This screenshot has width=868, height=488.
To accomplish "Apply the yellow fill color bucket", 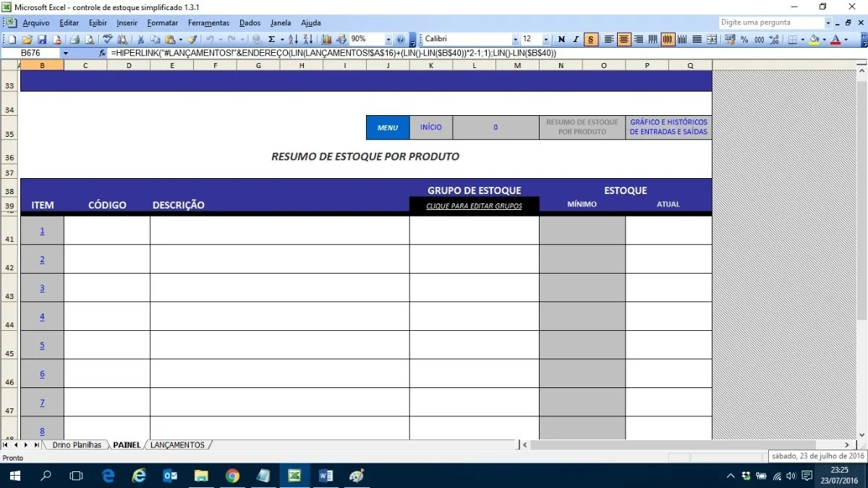I will tap(814, 39).
